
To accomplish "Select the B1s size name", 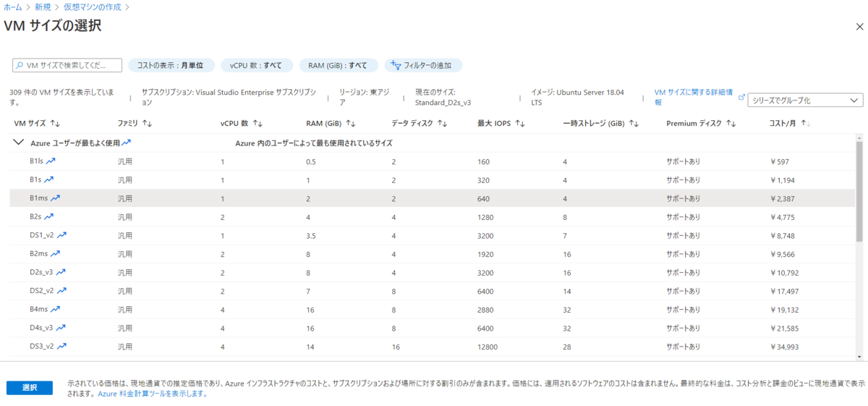I will click(35, 179).
